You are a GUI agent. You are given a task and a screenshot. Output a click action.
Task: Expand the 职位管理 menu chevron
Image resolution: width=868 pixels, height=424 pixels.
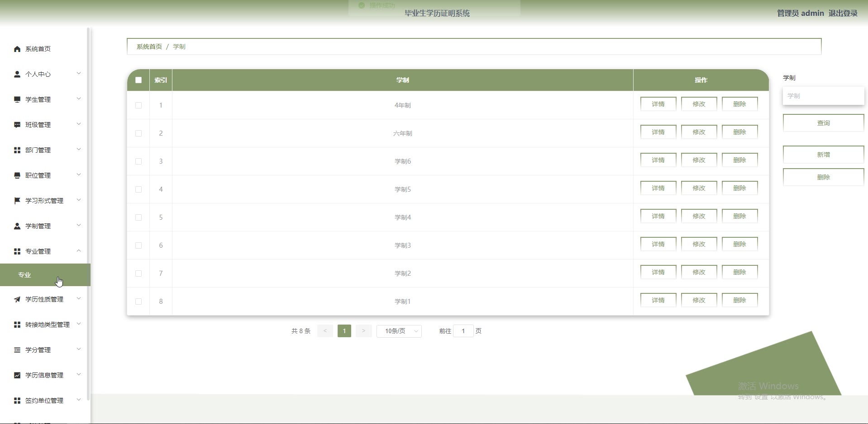click(79, 174)
